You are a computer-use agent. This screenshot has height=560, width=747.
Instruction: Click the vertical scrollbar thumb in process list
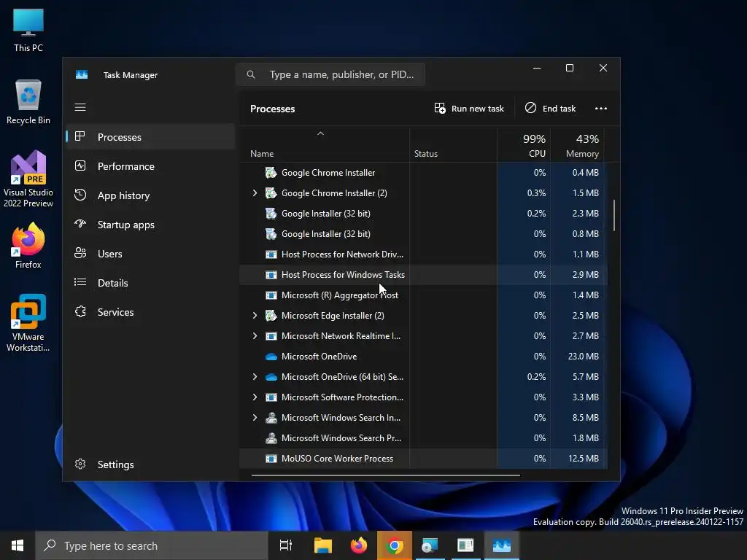(614, 215)
